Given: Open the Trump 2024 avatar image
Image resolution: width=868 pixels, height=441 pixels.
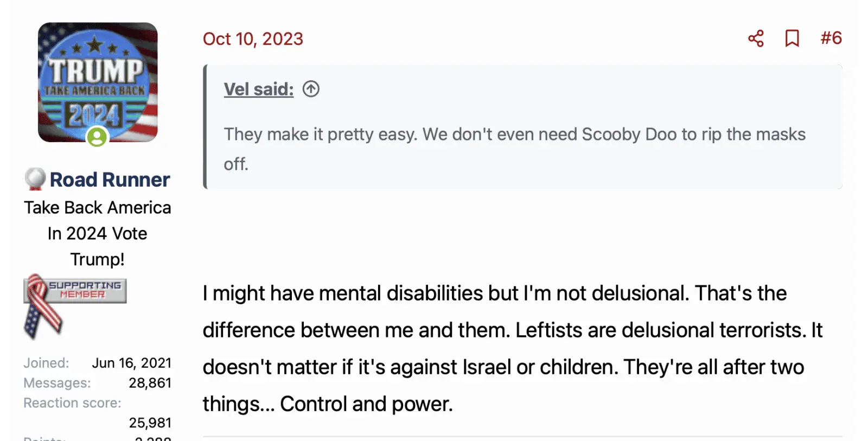Looking at the screenshot, I should pyautogui.click(x=98, y=81).
